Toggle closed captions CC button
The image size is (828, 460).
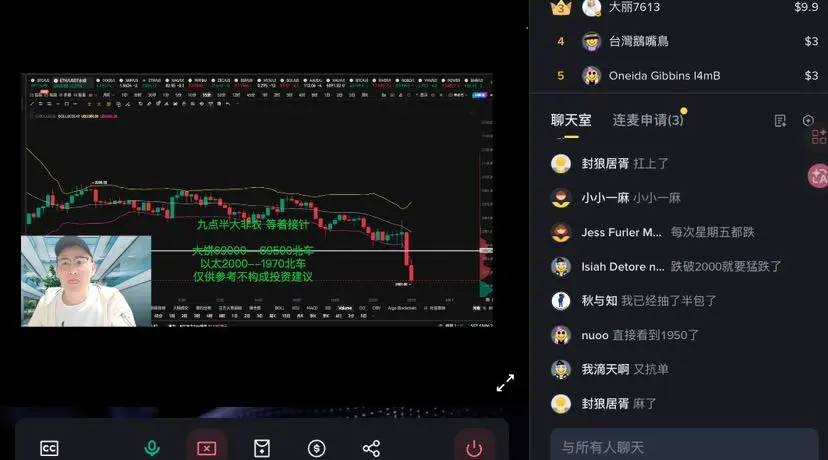coord(49,448)
